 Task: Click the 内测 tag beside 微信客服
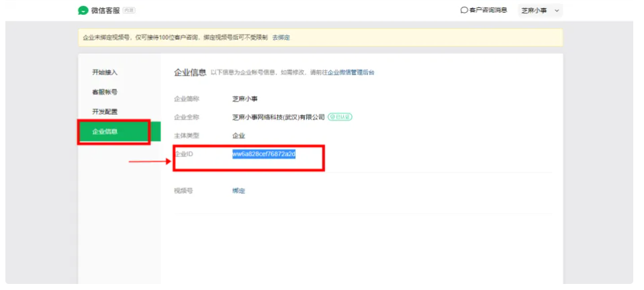(x=129, y=11)
